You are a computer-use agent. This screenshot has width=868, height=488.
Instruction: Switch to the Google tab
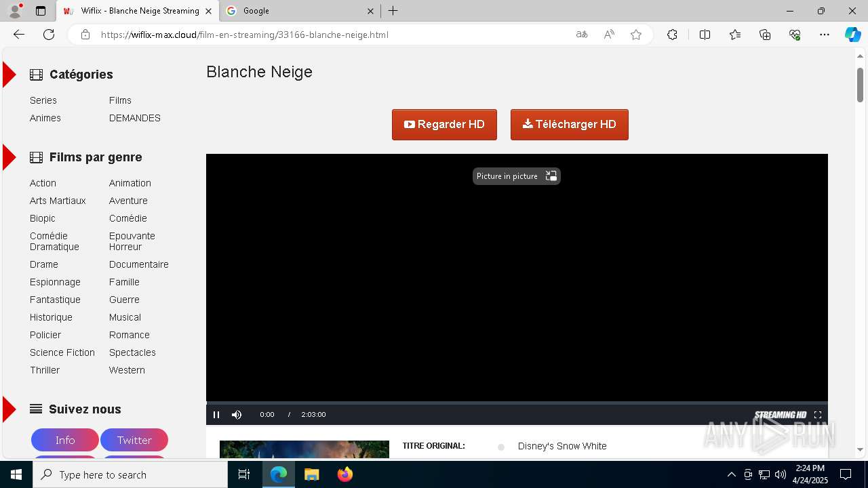[x=300, y=11]
